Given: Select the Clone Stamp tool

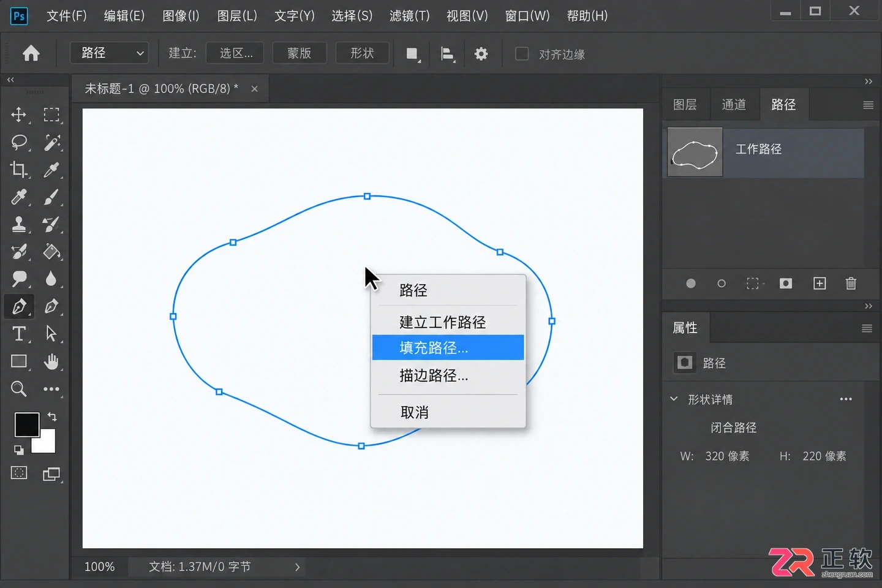Looking at the screenshot, I should 19,224.
